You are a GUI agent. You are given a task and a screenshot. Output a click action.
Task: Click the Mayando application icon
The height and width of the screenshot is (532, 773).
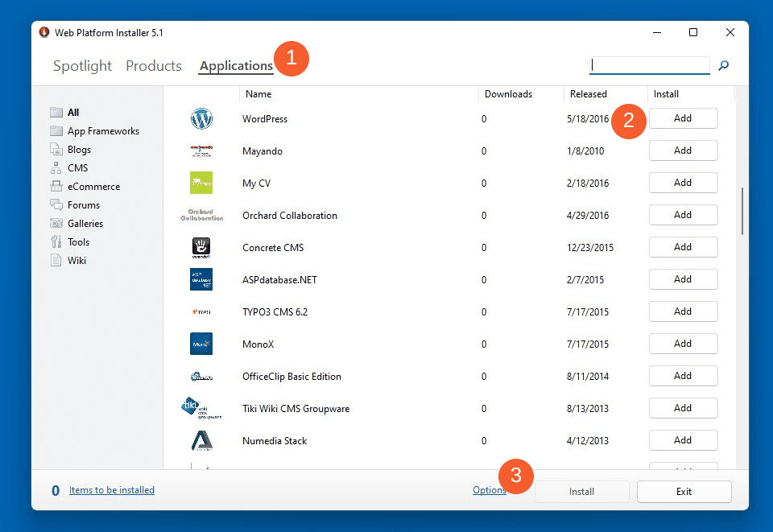pos(201,151)
